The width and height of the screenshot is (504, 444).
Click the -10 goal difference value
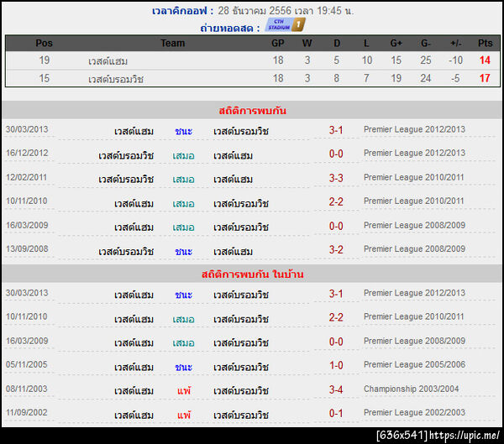pyautogui.click(x=455, y=60)
